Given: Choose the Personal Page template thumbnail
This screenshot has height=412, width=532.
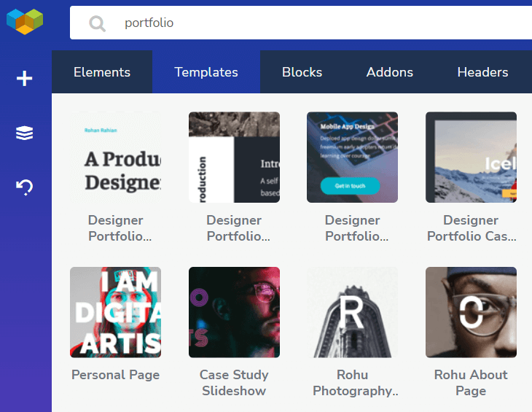Looking at the screenshot, I should 115,312.
